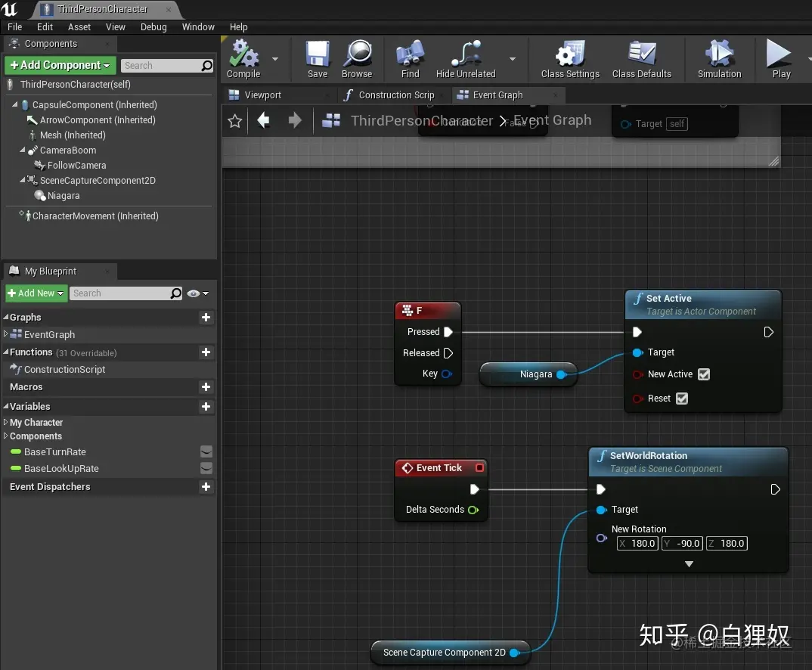812x670 pixels.
Task: Add new event dispatcher plus icon
Action: (206, 487)
